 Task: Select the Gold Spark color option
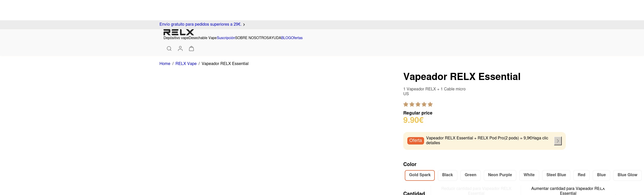point(420,175)
